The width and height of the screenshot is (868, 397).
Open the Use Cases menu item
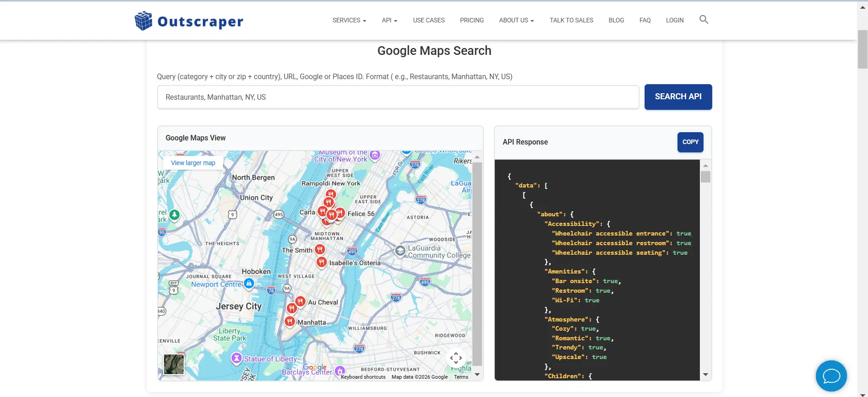click(429, 20)
